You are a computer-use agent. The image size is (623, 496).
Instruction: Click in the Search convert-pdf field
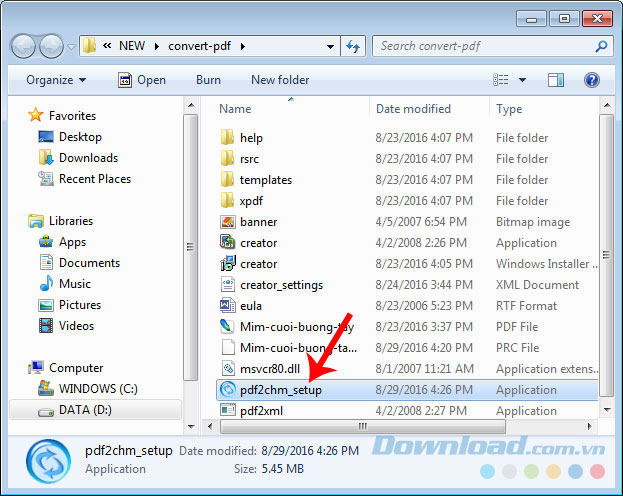(x=484, y=46)
